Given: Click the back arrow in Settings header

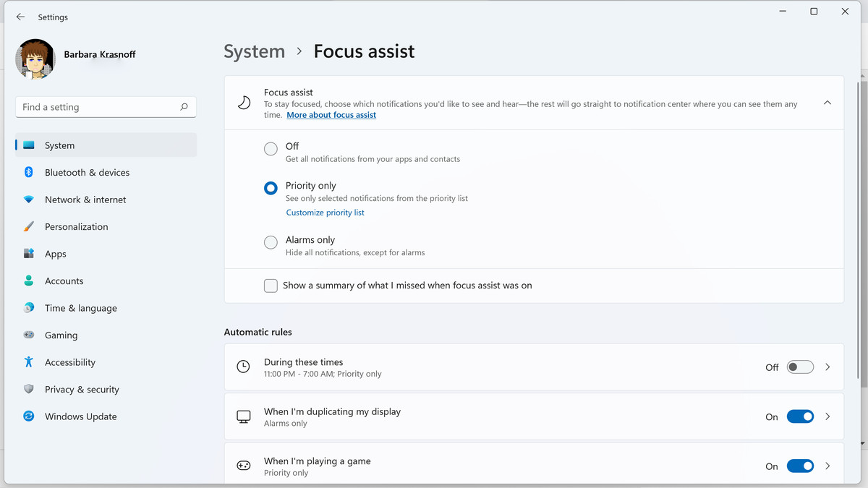Looking at the screenshot, I should point(20,17).
